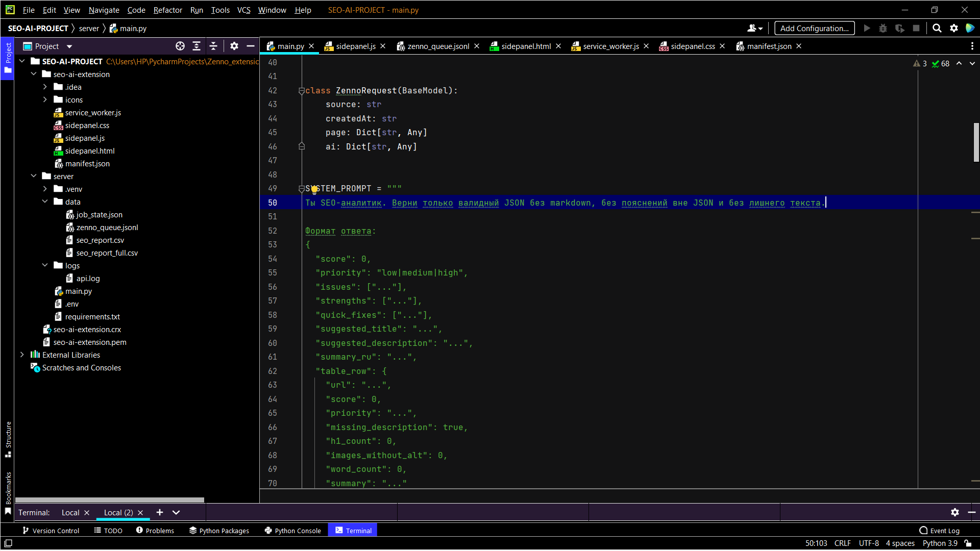Open the Refactor menu
The width and height of the screenshot is (980, 551).
[167, 10]
